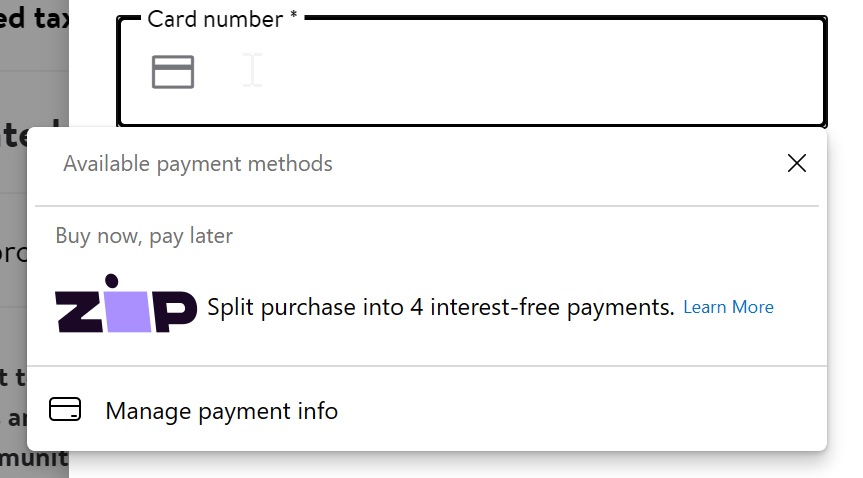This screenshot has width=863, height=478.
Task: Select Manage payment info
Action: (x=427, y=410)
